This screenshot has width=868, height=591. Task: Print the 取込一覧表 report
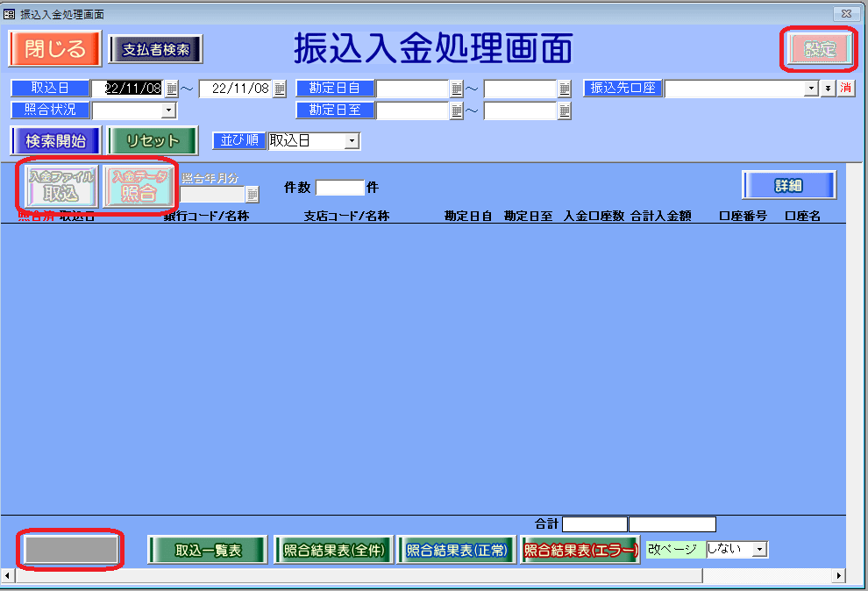pos(208,551)
